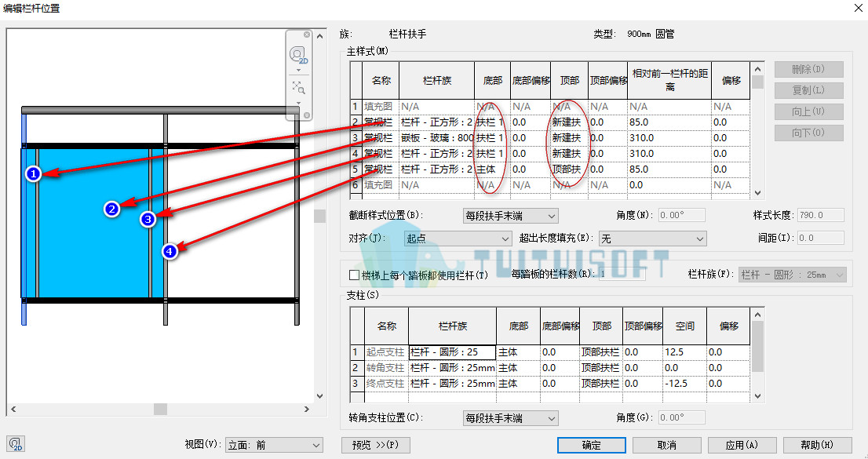Click the 样式长度 field showing 790.0
This screenshot has width=868, height=459.
(x=820, y=215)
